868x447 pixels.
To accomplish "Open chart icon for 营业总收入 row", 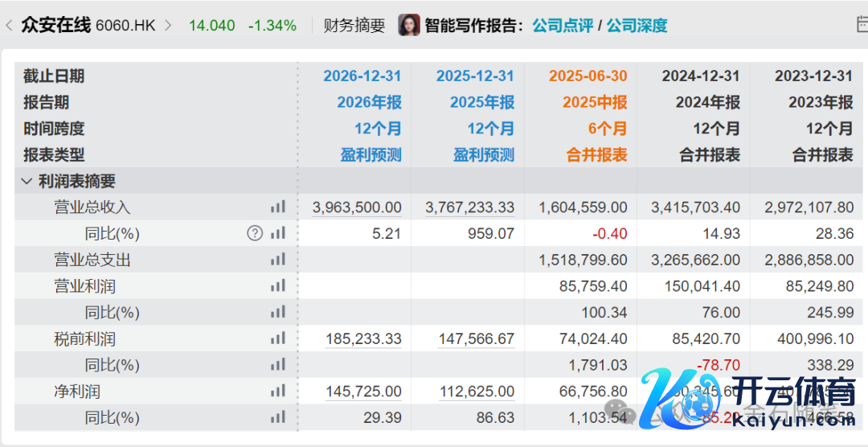I will [278, 207].
